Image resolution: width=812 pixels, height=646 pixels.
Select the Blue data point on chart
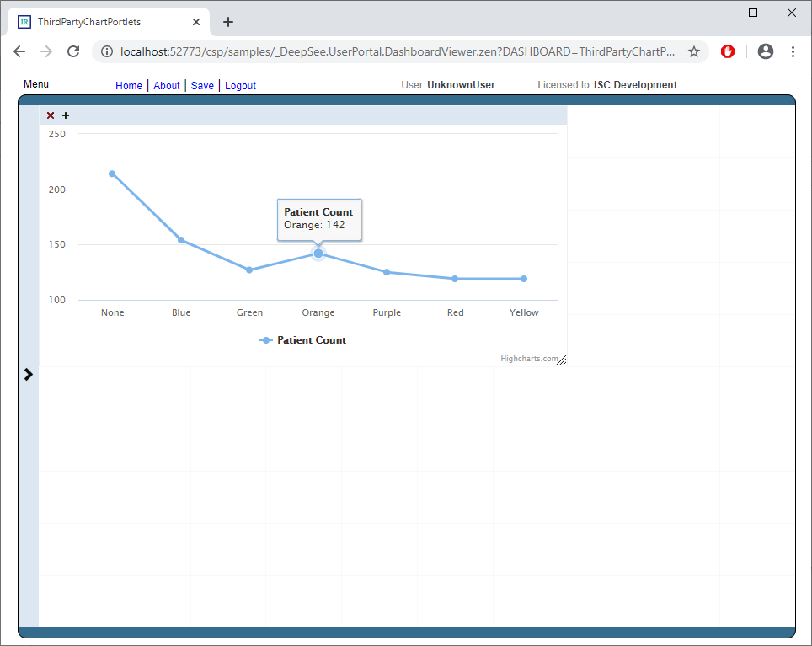click(x=181, y=240)
